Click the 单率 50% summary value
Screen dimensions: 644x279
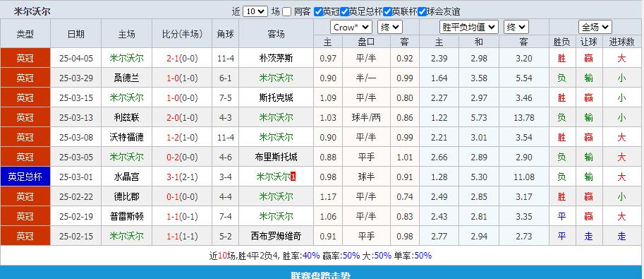click(423, 256)
